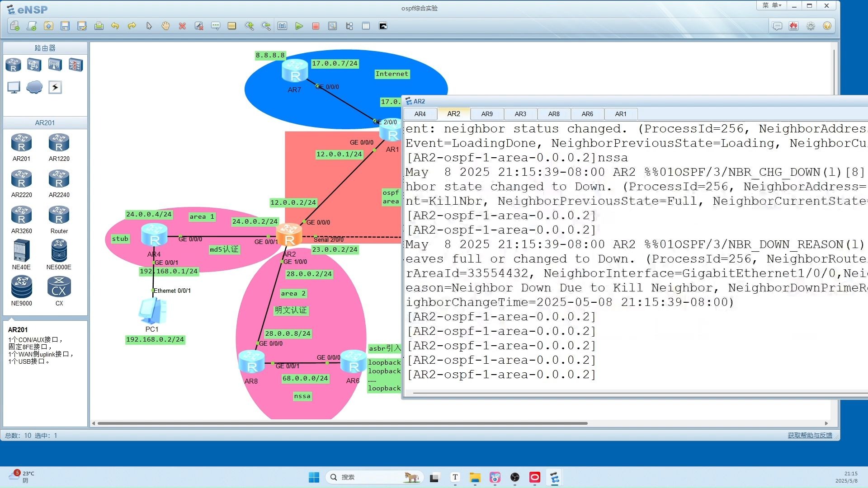Print the topology using printer icon
The height and width of the screenshot is (488, 868).
point(99,26)
